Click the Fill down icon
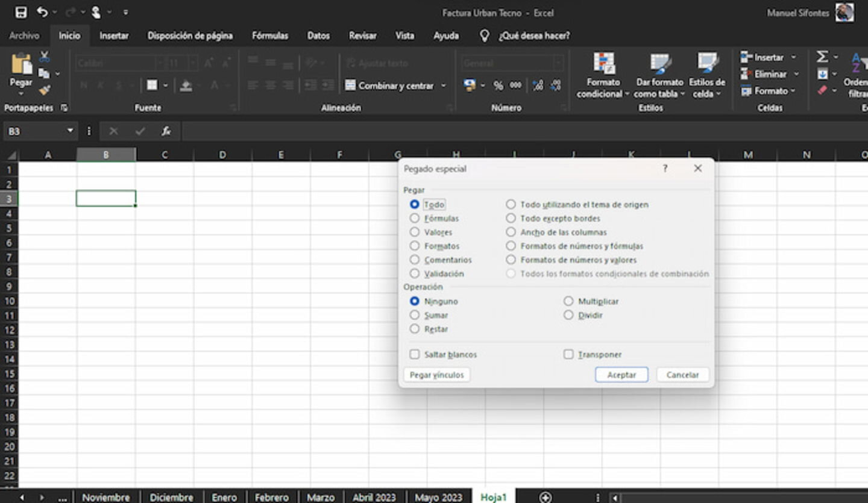 click(x=822, y=74)
